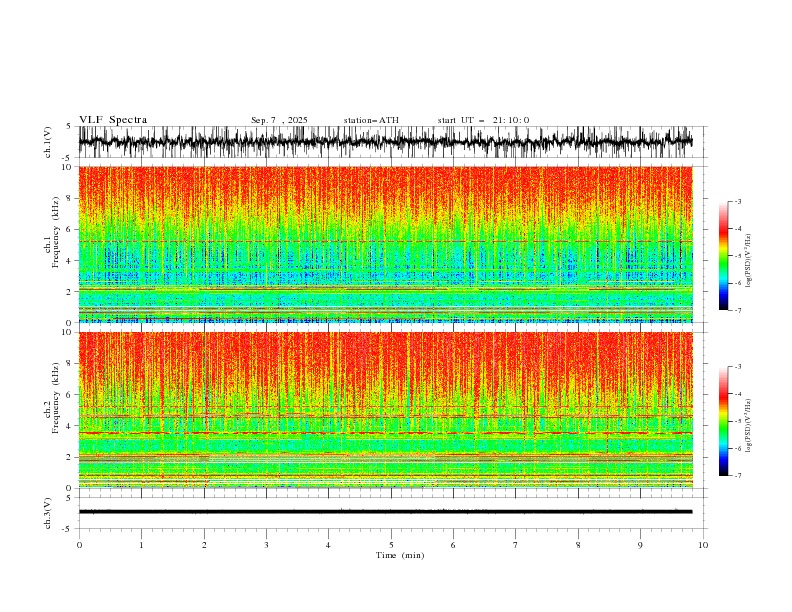This screenshot has height=612, width=792.
Task: Click the ch.2 frequency tick label "2"
Action: 70,457
